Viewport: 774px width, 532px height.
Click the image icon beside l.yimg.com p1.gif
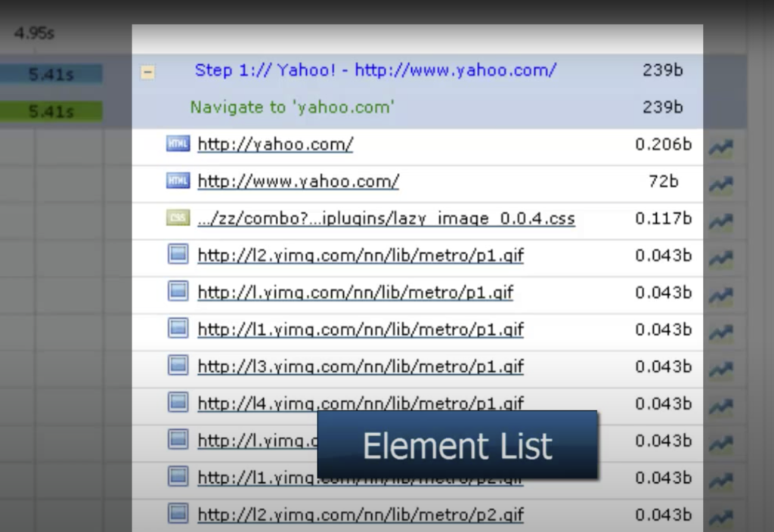[x=178, y=291]
